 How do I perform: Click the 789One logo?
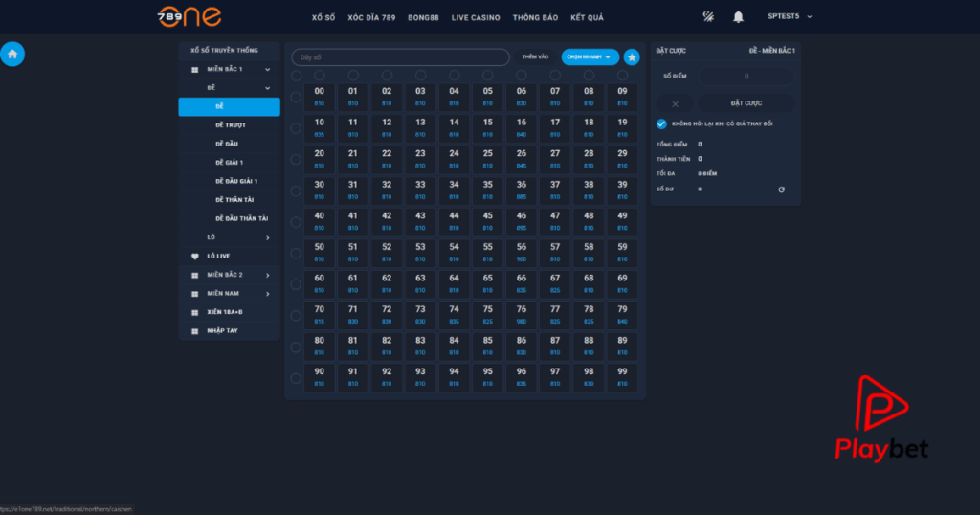pos(189,17)
